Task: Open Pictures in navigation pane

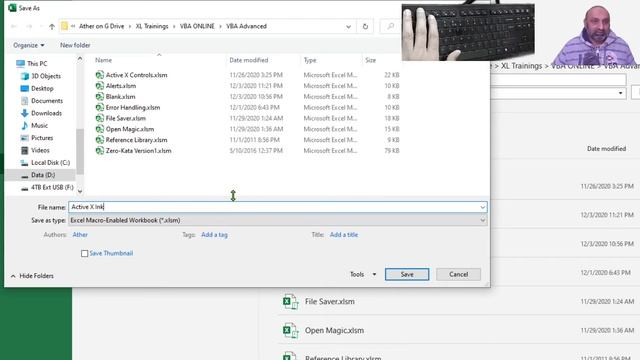Action: pos(37,138)
